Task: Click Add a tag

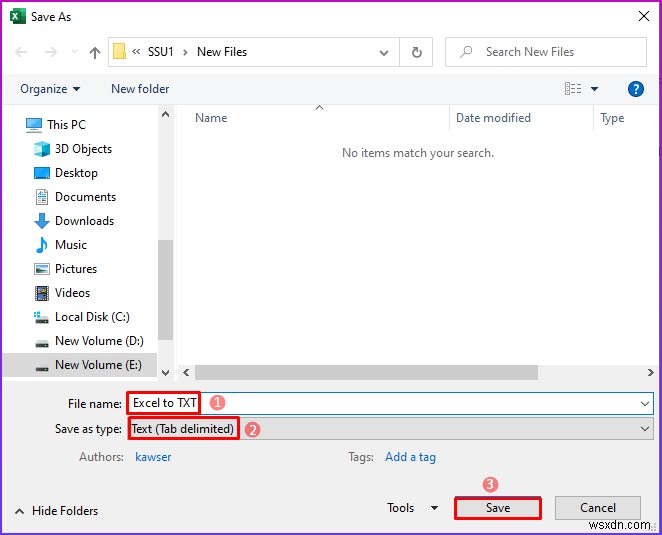Action: pos(410,457)
